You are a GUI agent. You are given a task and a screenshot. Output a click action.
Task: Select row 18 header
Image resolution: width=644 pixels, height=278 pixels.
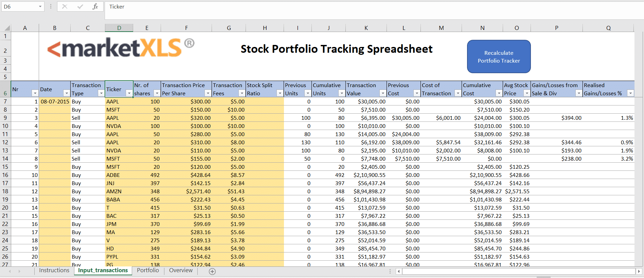[5, 191]
